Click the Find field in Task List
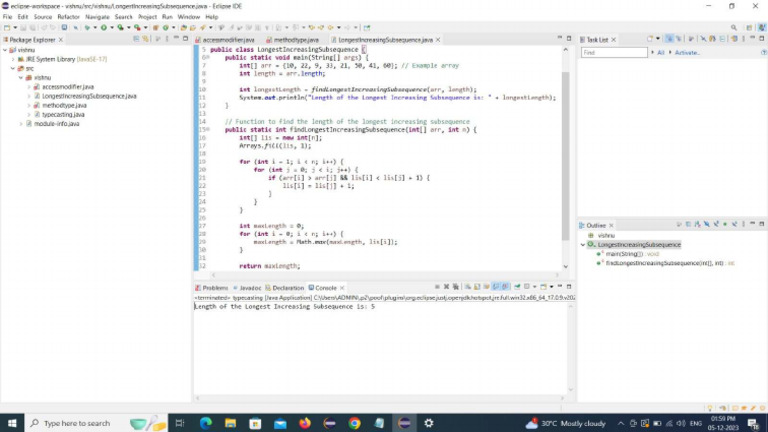 click(612, 52)
